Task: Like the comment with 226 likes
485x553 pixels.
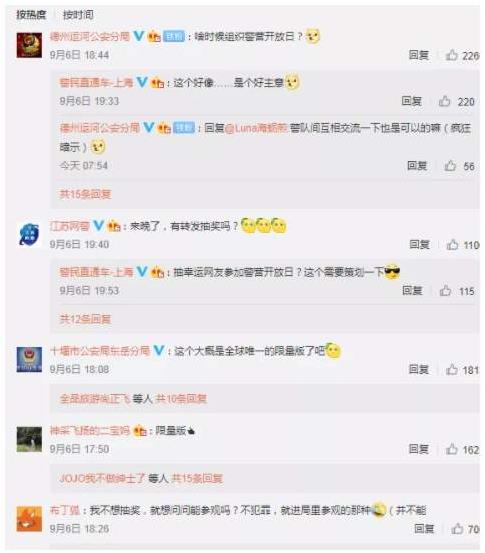Action: point(451,55)
